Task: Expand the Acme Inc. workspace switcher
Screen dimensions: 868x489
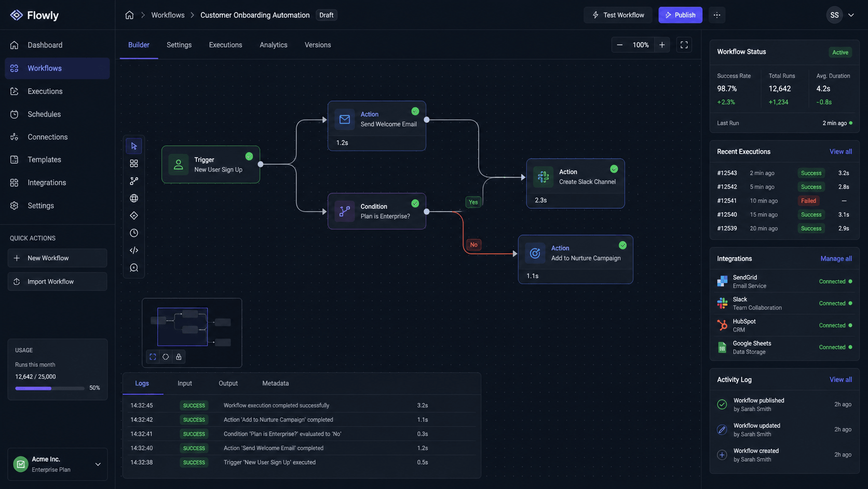Action: pyautogui.click(x=58, y=464)
